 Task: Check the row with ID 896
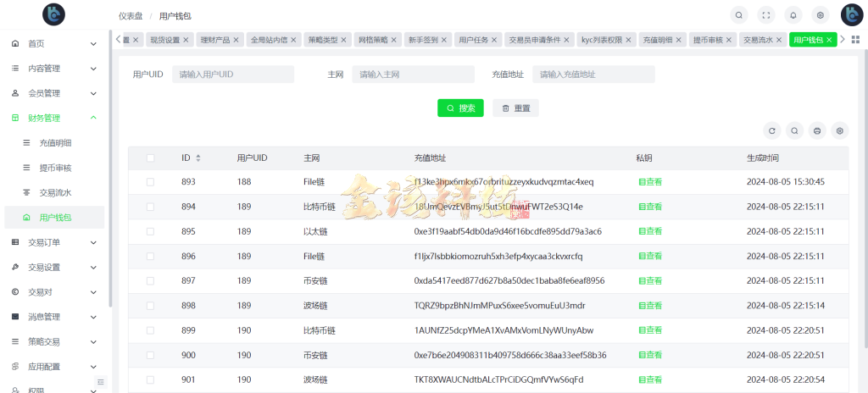(x=151, y=257)
